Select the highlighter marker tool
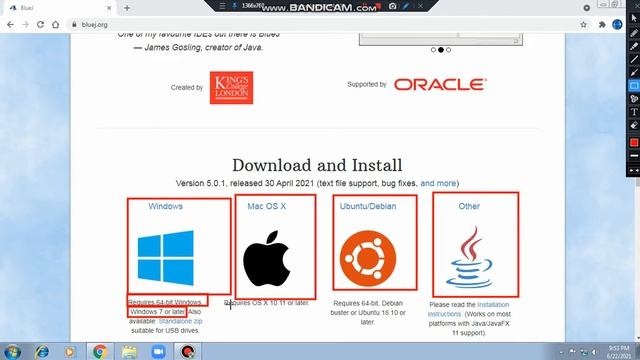This screenshot has height=360, width=640. coord(633,46)
